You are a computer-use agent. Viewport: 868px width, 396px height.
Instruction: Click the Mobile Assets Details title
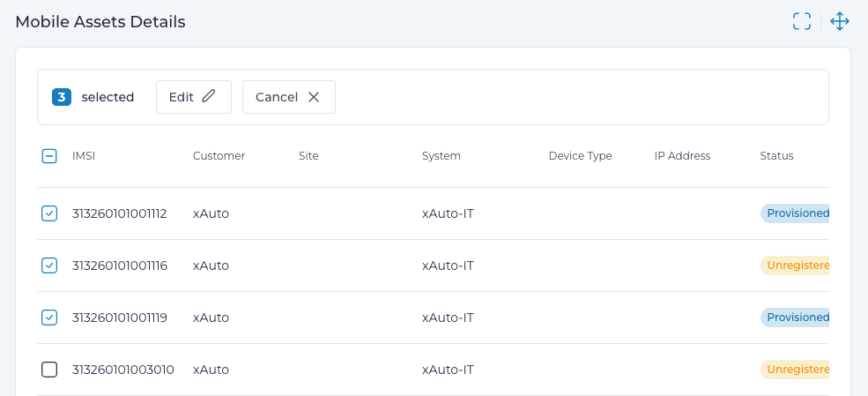(100, 22)
